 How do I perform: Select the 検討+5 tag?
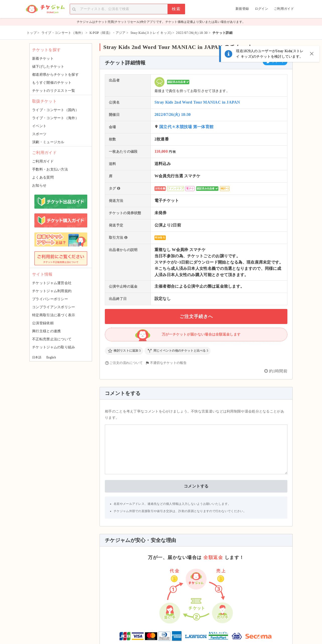[225, 189]
